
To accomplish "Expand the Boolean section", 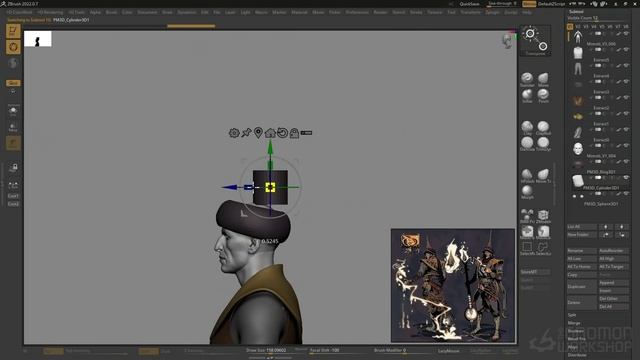I will point(576,331).
